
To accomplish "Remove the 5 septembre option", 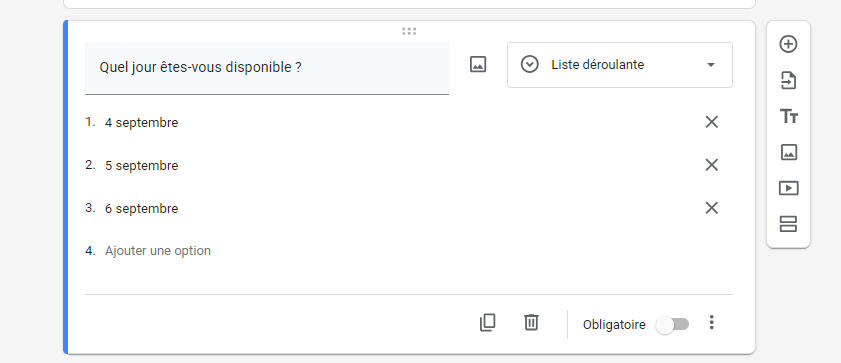I will click(x=712, y=165).
